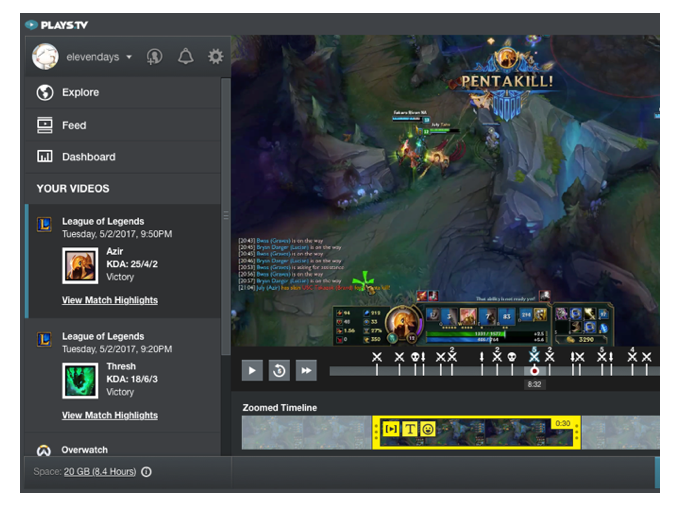Click the 20 GB storage space link

point(99,472)
